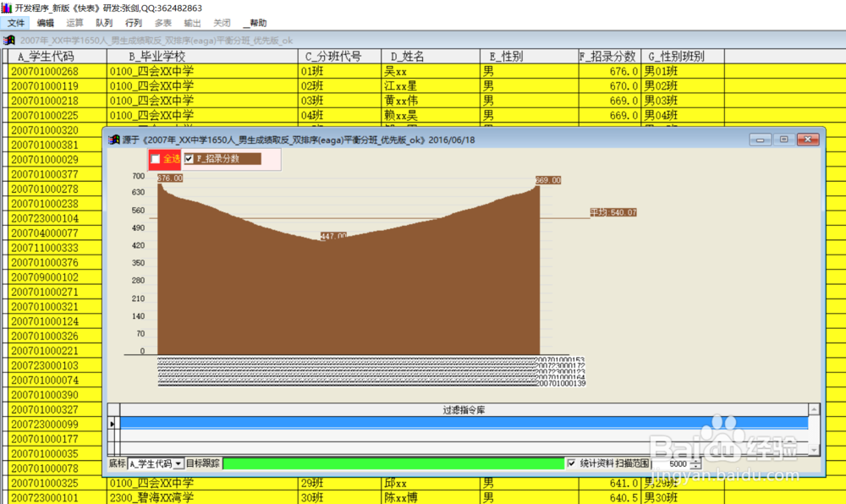Click the green 目标跟踪 bar

[x=393, y=463]
